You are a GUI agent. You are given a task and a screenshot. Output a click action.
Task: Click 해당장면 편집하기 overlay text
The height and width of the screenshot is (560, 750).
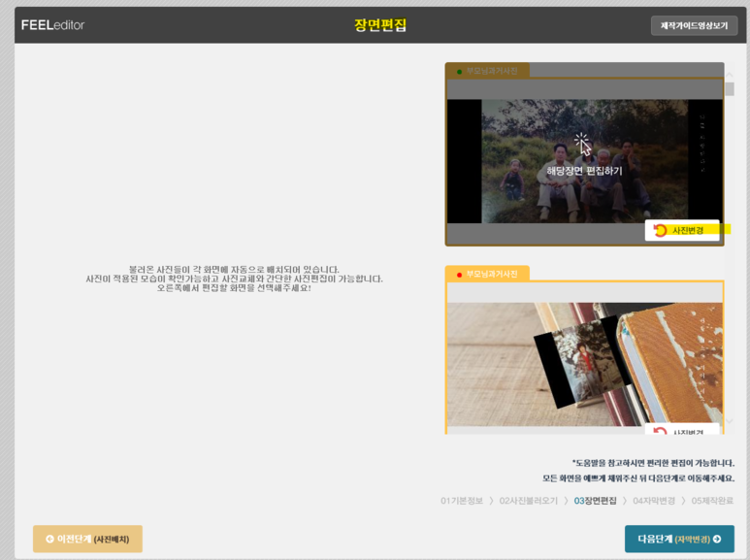pyautogui.click(x=584, y=171)
